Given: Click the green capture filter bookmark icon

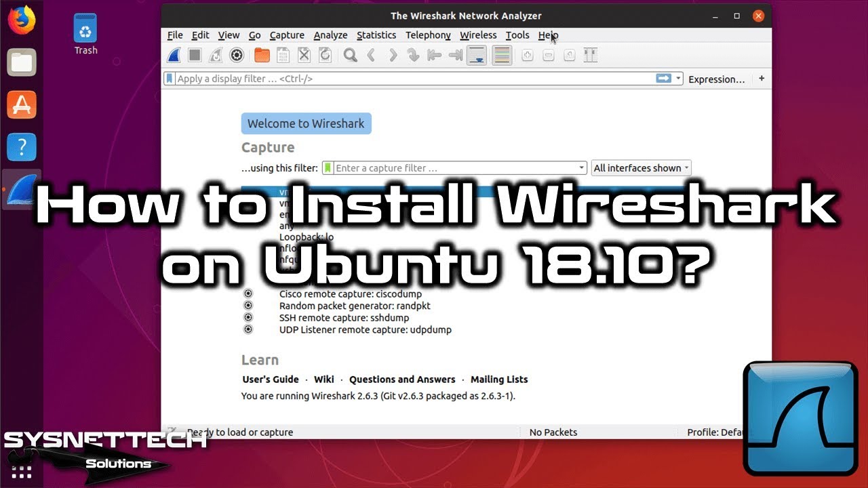Looking at the screenshot, I should (x=328, y=168).
